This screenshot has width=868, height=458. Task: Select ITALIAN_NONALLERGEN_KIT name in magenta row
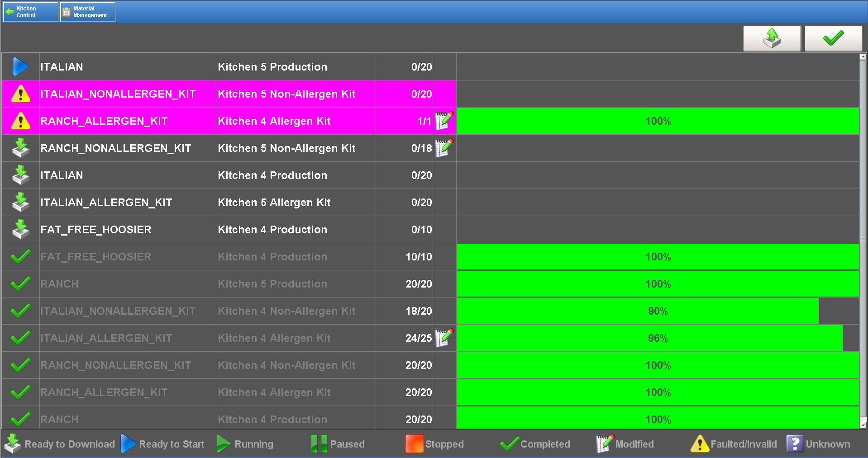point(118,94)
